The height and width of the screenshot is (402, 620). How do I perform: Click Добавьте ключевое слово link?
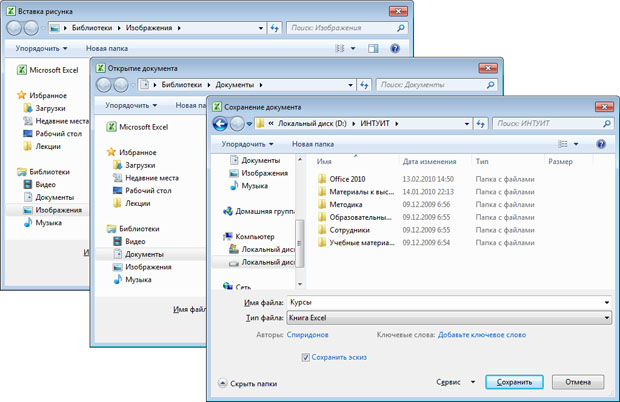pos(481,335)
